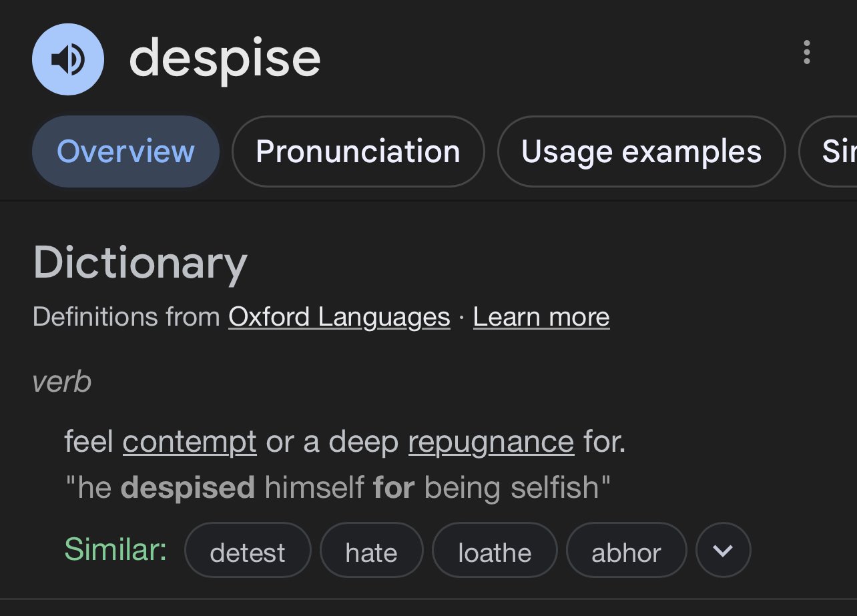Expand more similar words with the chevron
This screenshot has width=857, height=616.
click(724, 551)
